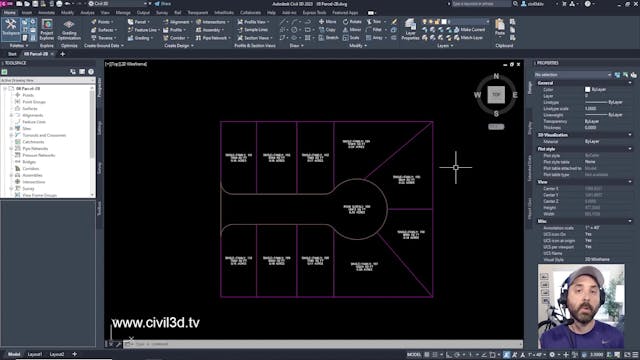Open the Insert ribbon tab
The height and width of the screenshot is (360, 640).
click(x=27, y=13)
